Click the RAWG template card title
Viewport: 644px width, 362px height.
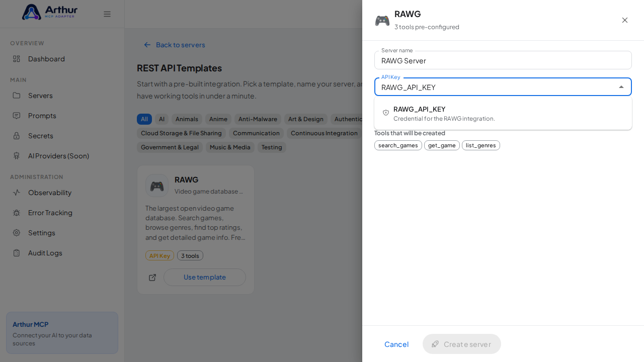(187, 179)
